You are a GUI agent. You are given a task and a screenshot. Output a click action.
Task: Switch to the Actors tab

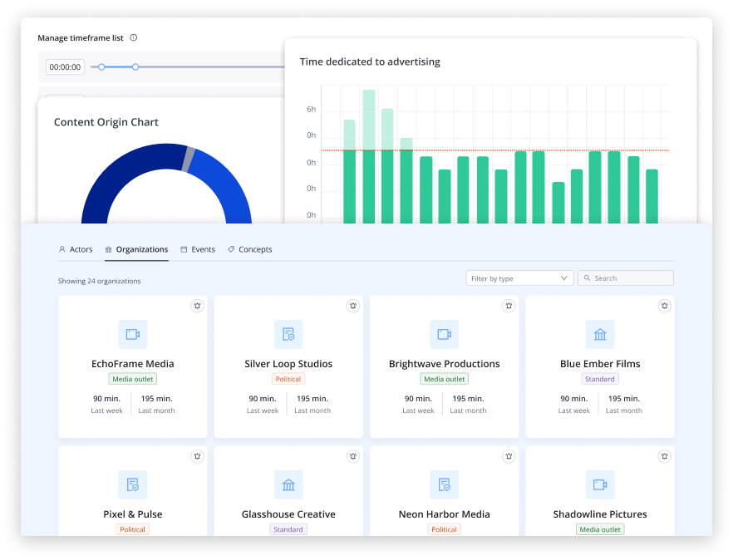tap(76, 249)
